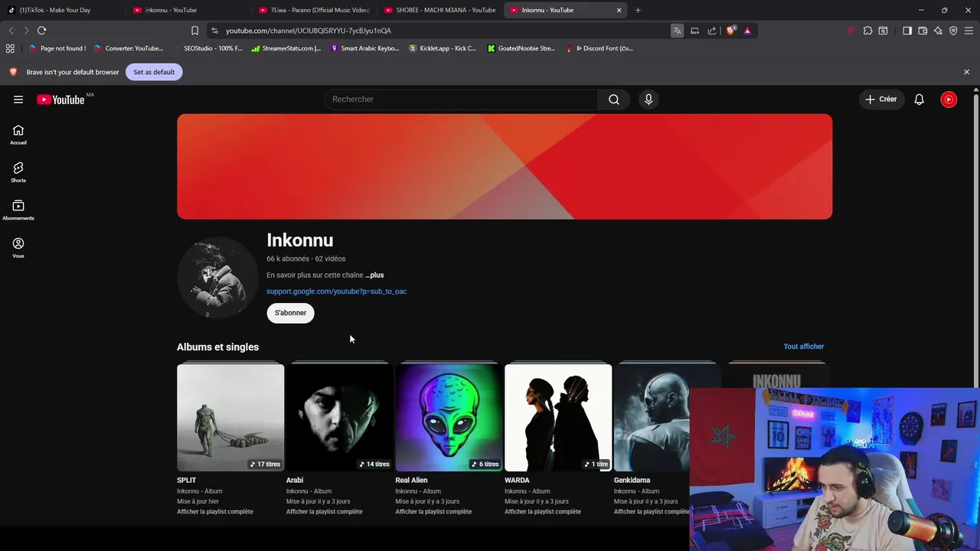Open the Discord Font bookmark
The width and height of the screenshot is (980, 551).
[x=599, y=48]
